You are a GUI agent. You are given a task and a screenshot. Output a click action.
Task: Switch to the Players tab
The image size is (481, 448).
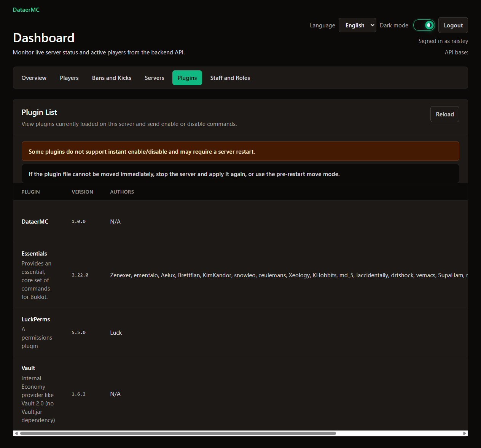(x=69, y=78)
